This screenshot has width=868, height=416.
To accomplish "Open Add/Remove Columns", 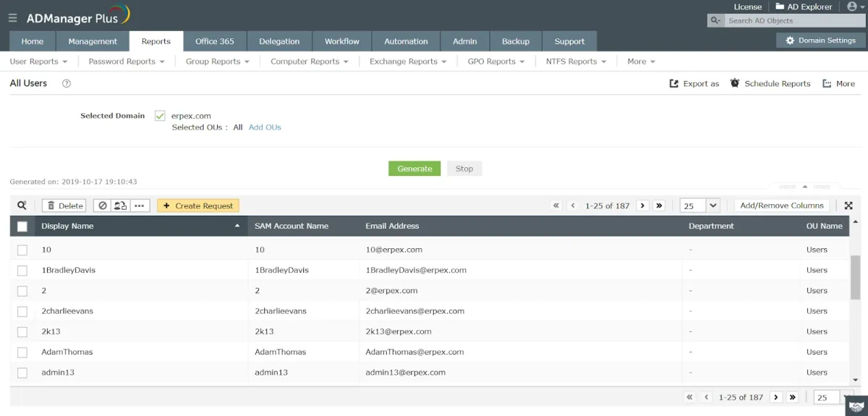I will (x=782, y=205).
